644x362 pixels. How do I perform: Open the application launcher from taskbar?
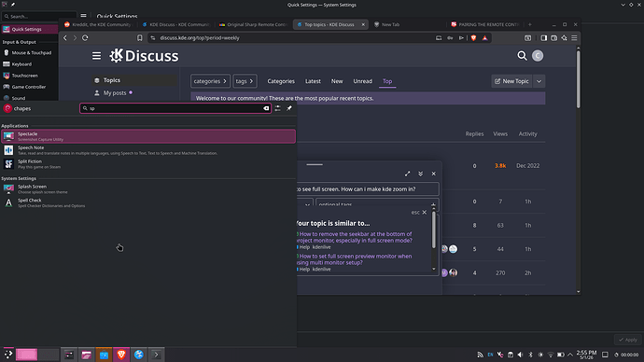click(8, 355)
